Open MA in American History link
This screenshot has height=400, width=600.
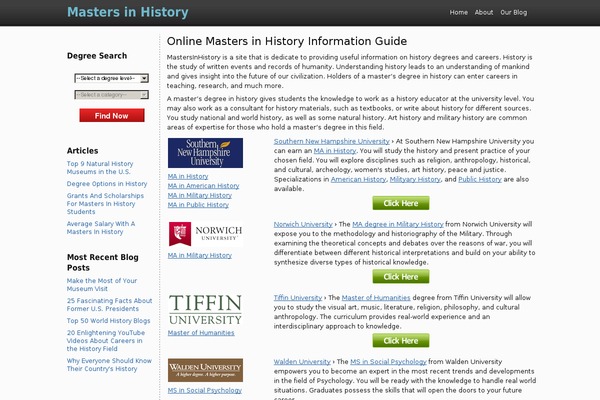point(203,186)
